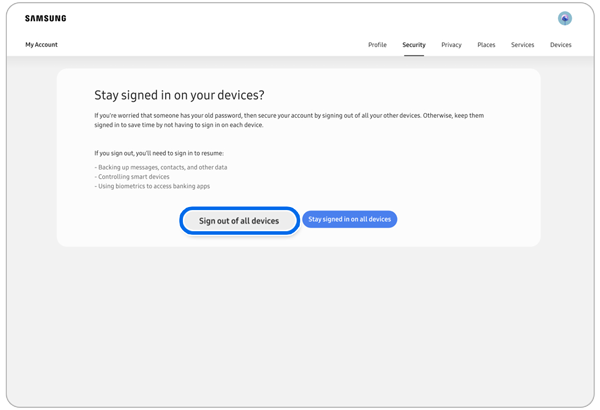This screenshot has width=600, height=410.
Task: Open the Places tab
Action: click(x=486, y=45)
